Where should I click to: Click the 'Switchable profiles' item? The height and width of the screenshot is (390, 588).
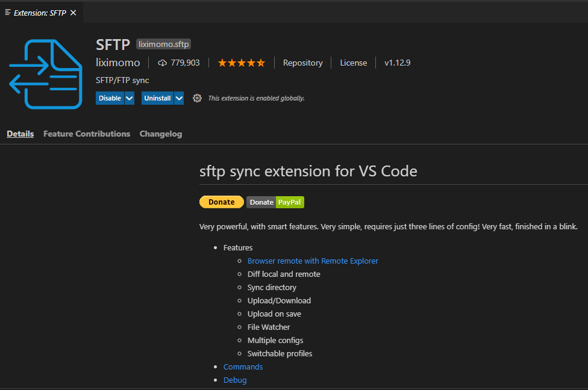280,354
